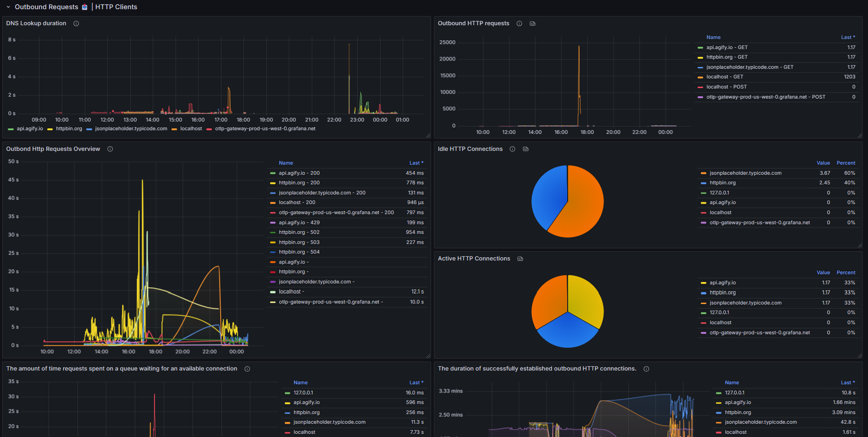Sort Active HTTP Connections legend by Value
This screenshot has height=437, width=868.
tap(823, 273)
